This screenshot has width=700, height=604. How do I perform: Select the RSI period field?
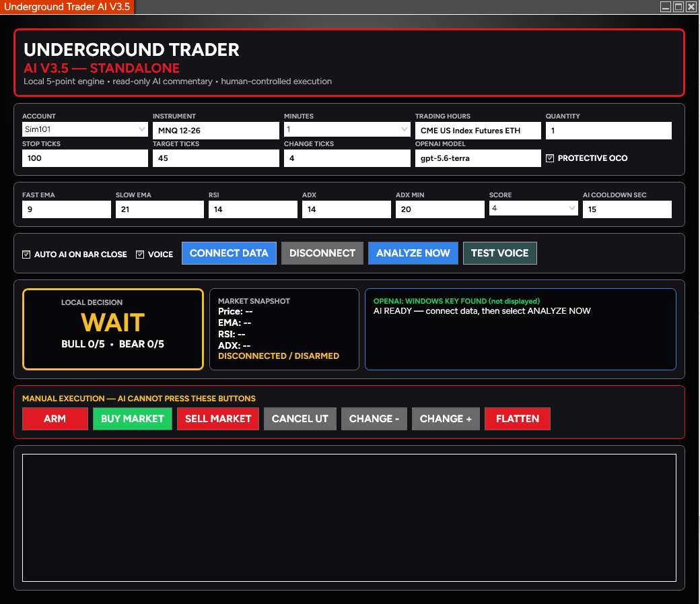pos(252,209)
